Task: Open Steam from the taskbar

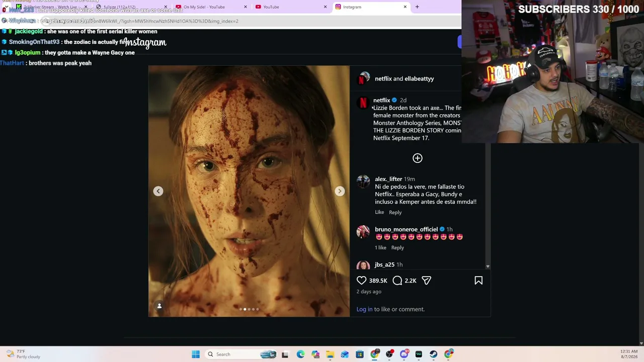Action: [x=434, y=354]
